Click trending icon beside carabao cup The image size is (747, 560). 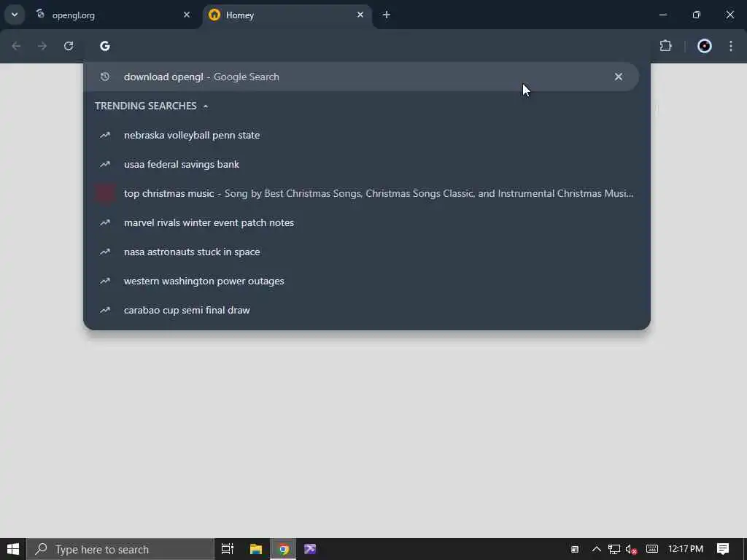click(x=105, y=310)
